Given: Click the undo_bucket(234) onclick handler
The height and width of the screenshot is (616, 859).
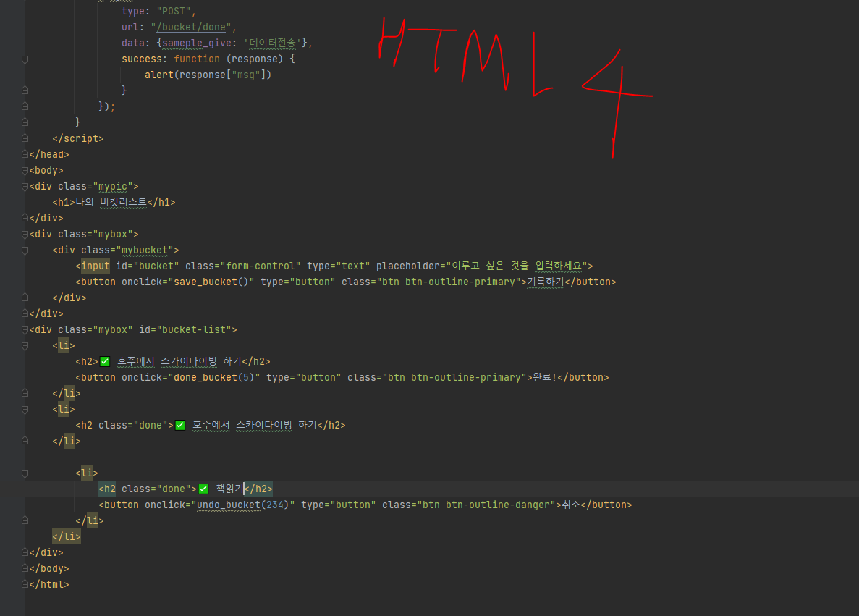Looking at the screenshot, I should [242, 505].
